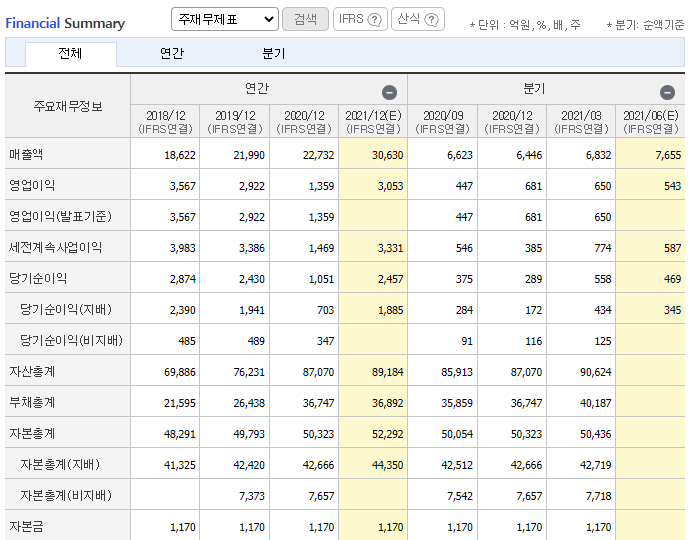This screenshot has width=693, height=540.
Task: Click the 검색 button
Action: click(305, 19)
